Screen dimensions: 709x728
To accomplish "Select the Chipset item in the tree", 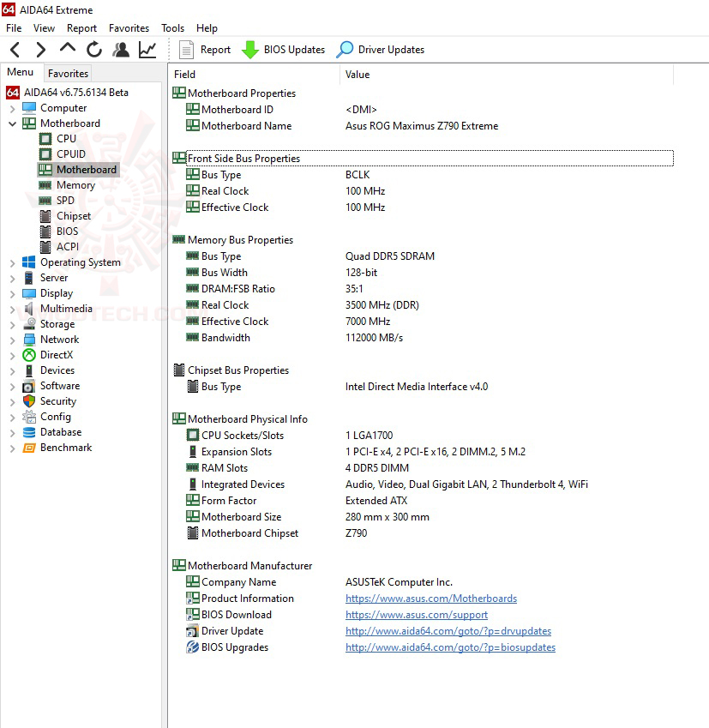I will click(74, 216).
